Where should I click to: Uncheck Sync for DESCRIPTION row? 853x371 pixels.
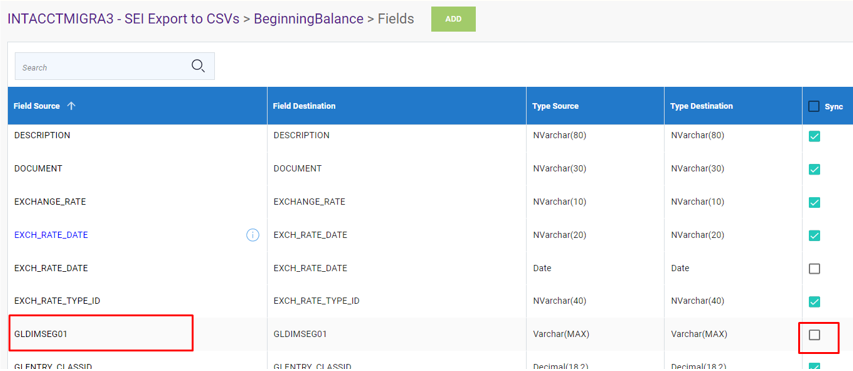pyautogui.click(x=814, y=136)
